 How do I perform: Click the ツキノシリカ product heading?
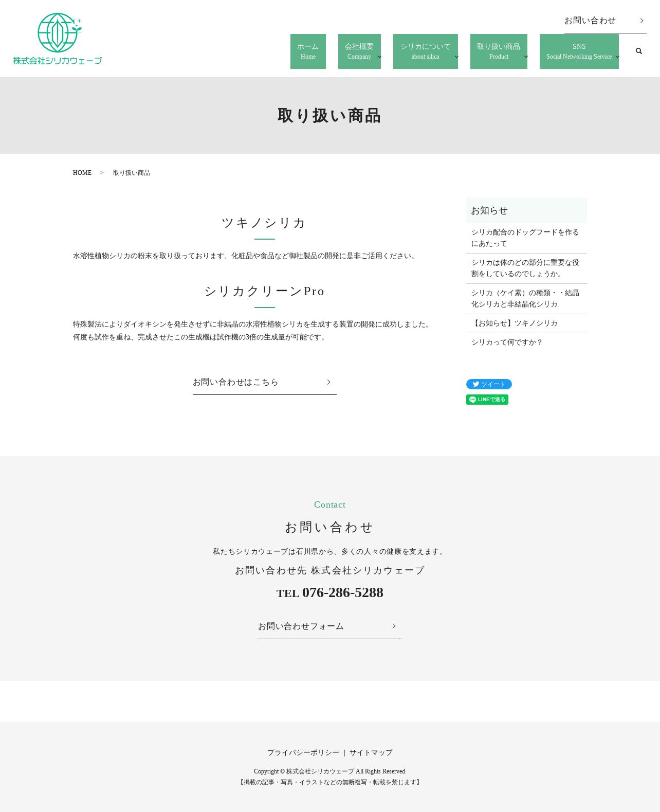click(x=264, y=223)
